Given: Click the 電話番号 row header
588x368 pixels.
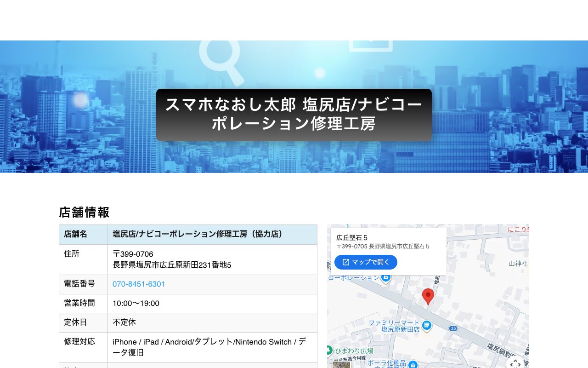Looking at the screenshot, I should pos(84,284).
